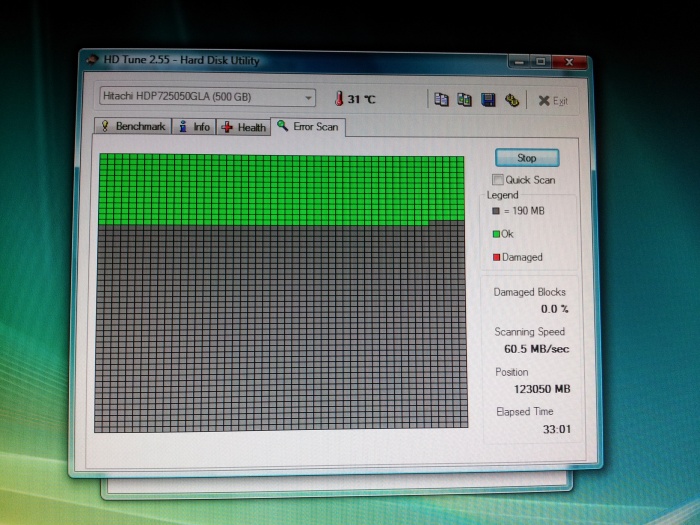700x525 pixels.
Task: Click the 0.0 % damaged blocks value
Action: pyautogui.click(x=554, y=309)
